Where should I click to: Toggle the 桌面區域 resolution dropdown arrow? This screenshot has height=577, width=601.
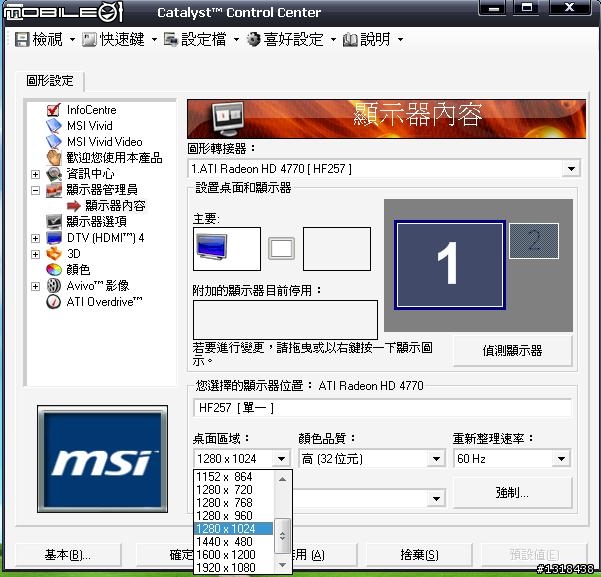pos(281,459)
